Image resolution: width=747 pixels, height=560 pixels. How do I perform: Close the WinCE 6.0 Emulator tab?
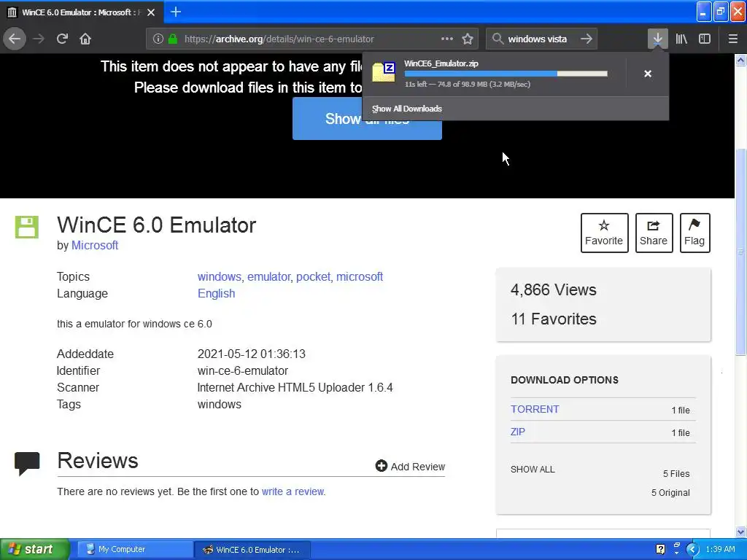click(151, 12)
